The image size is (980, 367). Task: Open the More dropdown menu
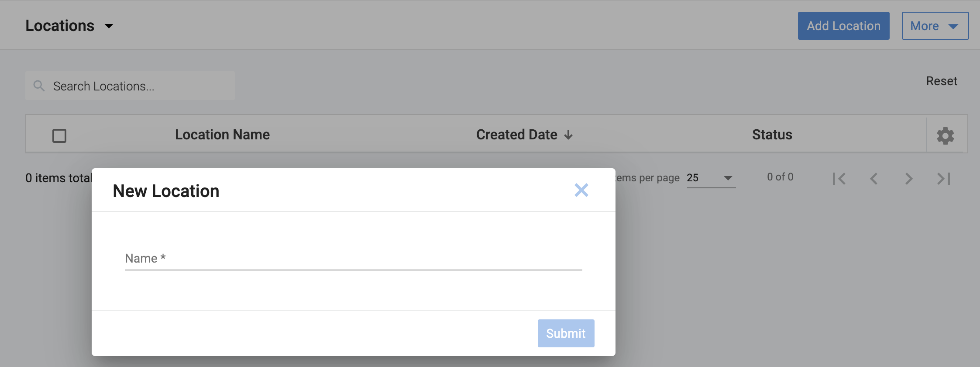point(935,26)
